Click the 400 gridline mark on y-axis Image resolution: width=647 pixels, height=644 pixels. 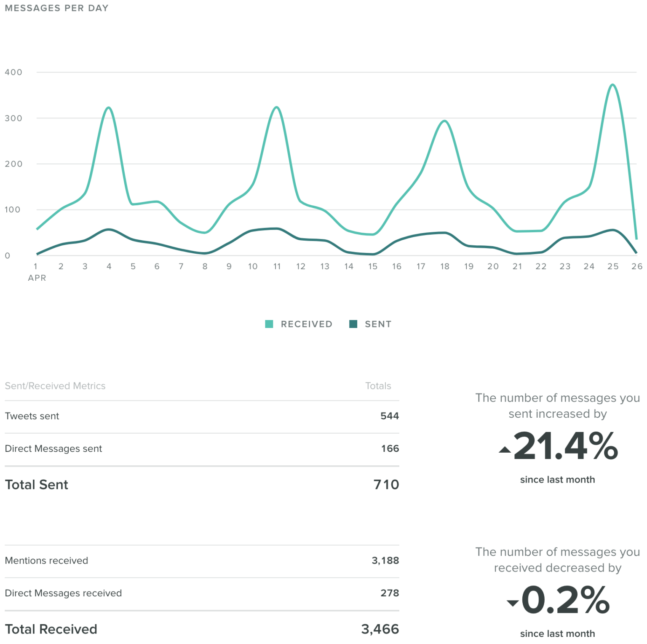click(13, 72)
